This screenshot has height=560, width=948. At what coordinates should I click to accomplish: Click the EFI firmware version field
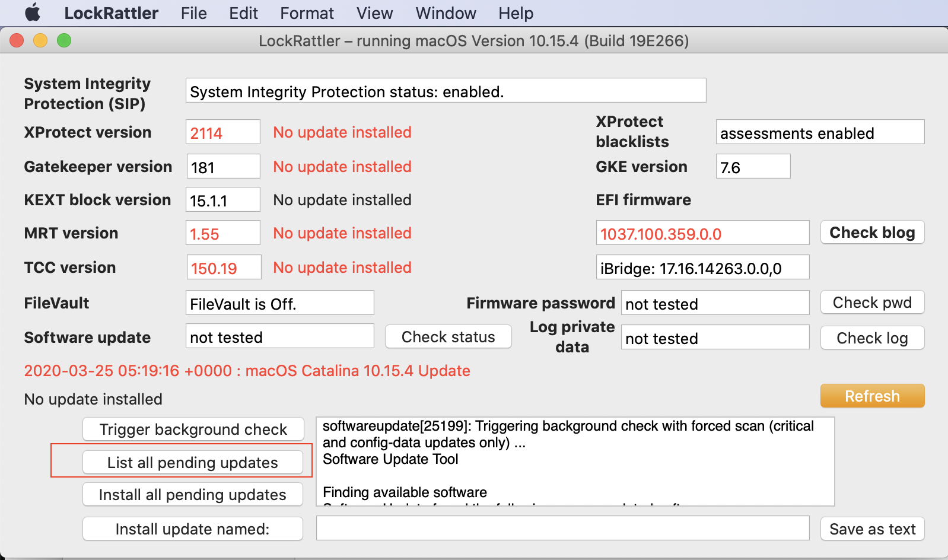[703, 233]
